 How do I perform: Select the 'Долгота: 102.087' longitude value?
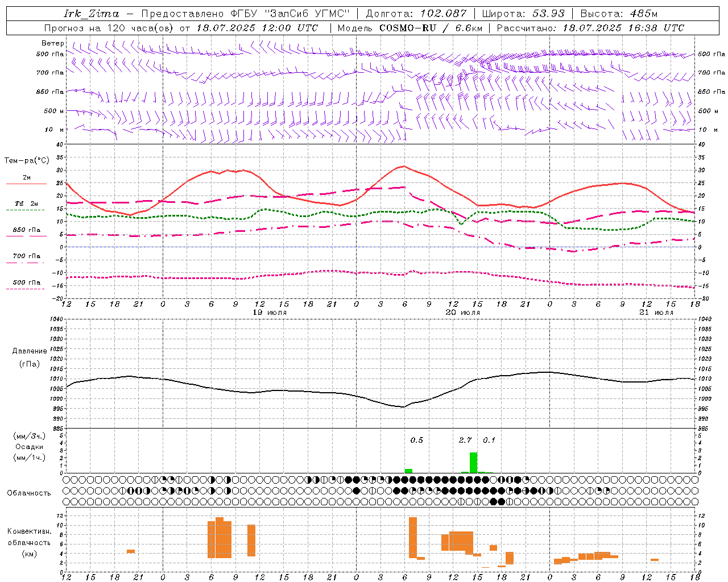tap(416, 14)
